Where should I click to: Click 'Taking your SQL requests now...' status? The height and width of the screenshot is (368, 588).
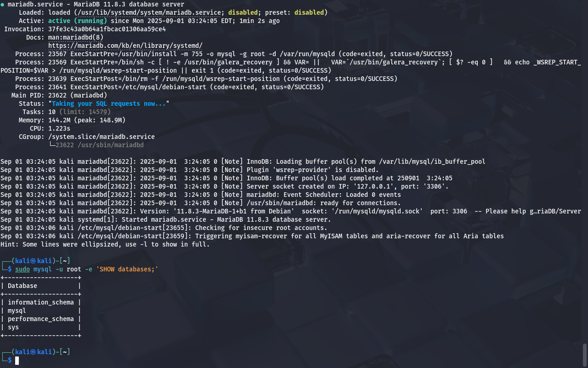tap(109, 103)
